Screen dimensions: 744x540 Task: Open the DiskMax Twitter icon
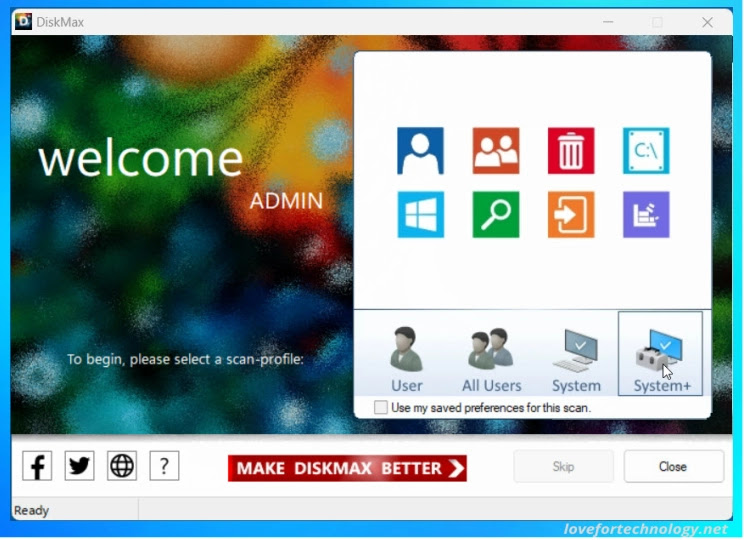[79, 466]
